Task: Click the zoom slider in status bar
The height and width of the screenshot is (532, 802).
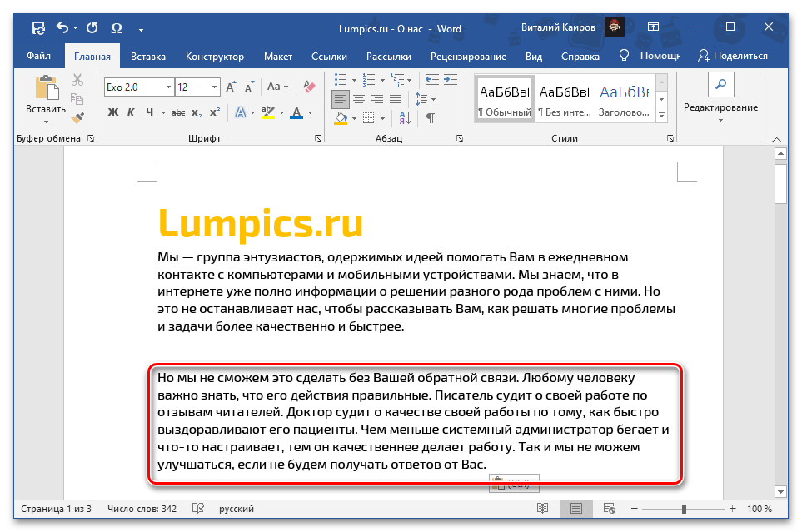Action: (684, 509)
